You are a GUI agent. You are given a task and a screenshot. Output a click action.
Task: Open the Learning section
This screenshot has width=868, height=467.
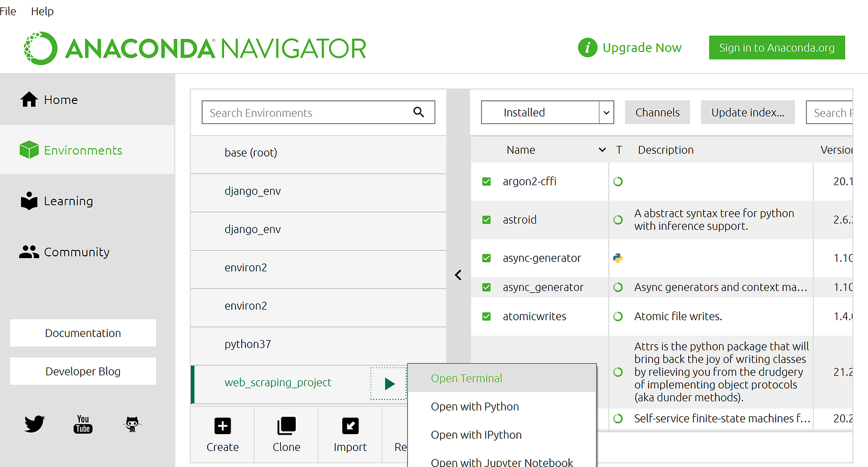[68, 201]
